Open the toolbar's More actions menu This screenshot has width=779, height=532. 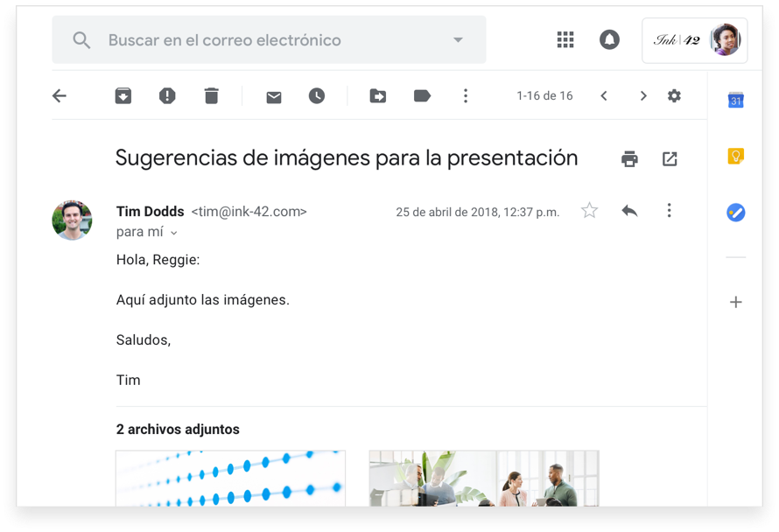pyautogui.click(x=466, y=96)
